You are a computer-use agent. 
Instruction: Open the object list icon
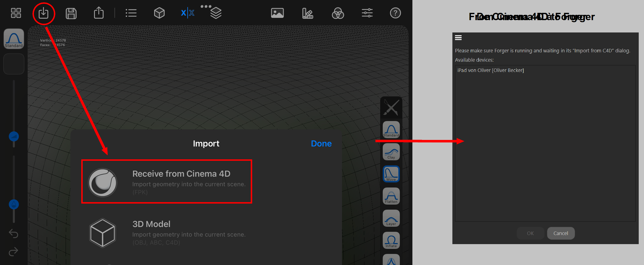[x=131, y=13]
